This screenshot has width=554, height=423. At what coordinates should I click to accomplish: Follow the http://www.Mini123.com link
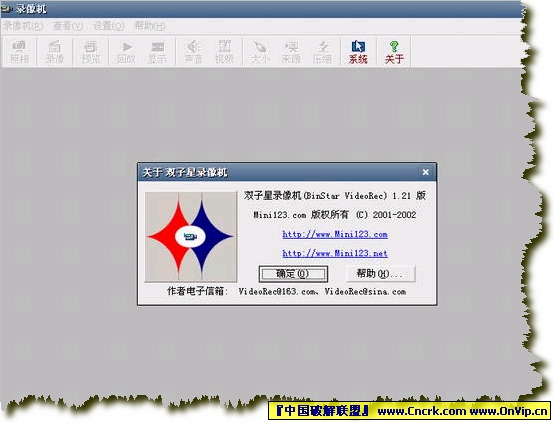click(x=335, y=234)
